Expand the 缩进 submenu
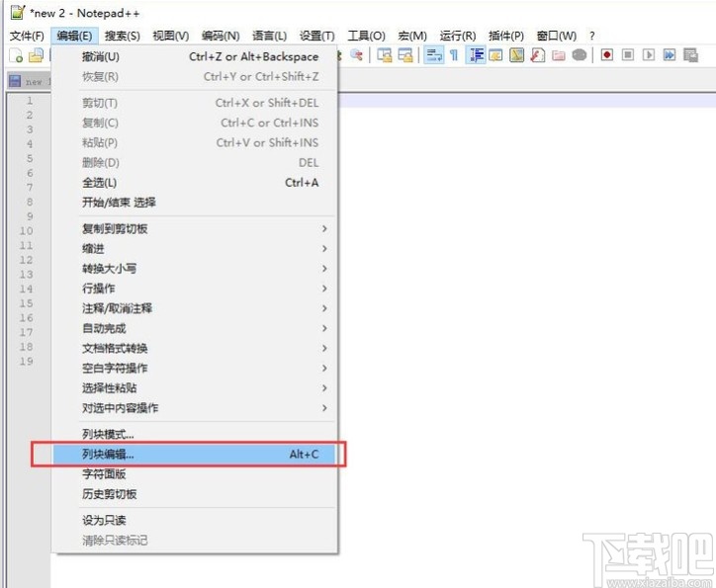The image size is (716, 588). 195,249
